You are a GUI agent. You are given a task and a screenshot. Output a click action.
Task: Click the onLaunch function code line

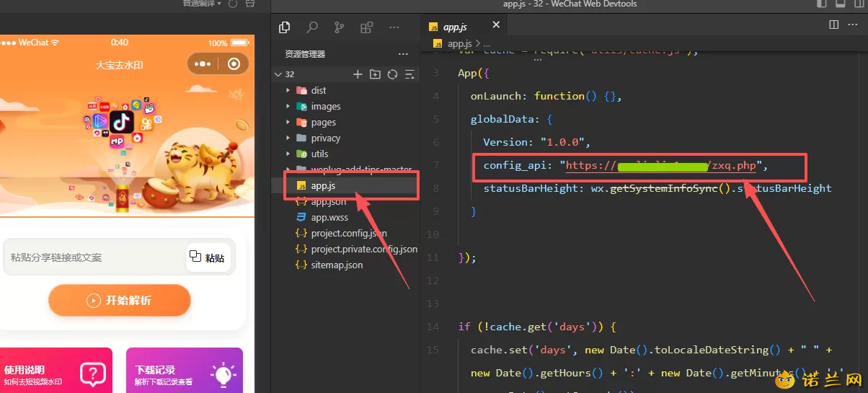pos(546,96)
